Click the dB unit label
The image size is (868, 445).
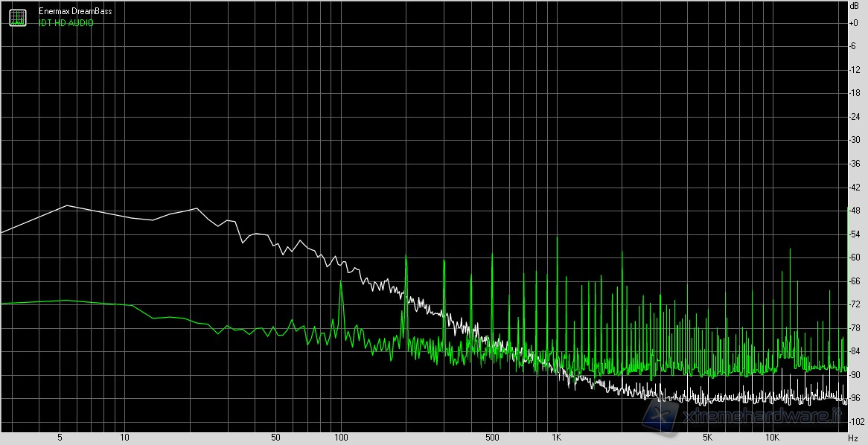[x=853, y=6]
